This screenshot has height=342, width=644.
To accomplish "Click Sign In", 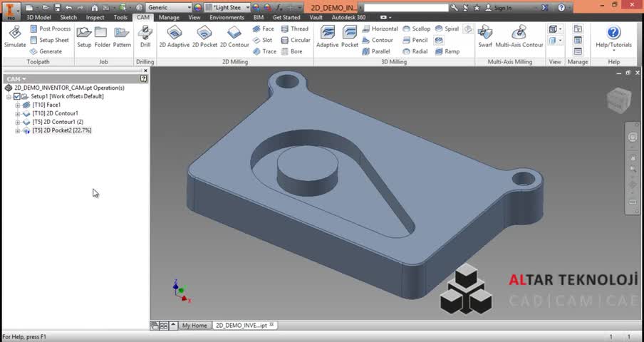I will (x=499, y=8).
